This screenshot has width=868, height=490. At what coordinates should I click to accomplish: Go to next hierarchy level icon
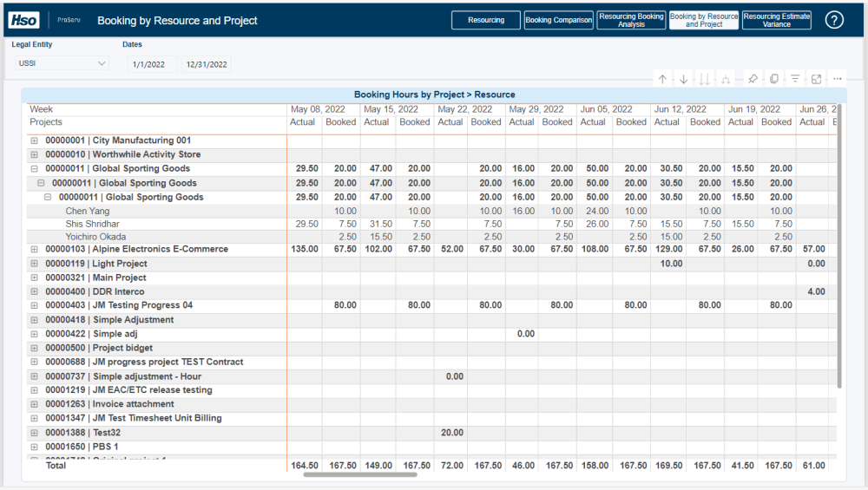click(704, 79)
